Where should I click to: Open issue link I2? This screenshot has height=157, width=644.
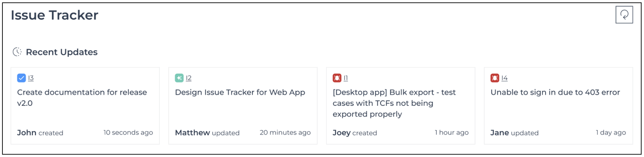(x=189, y=78)
